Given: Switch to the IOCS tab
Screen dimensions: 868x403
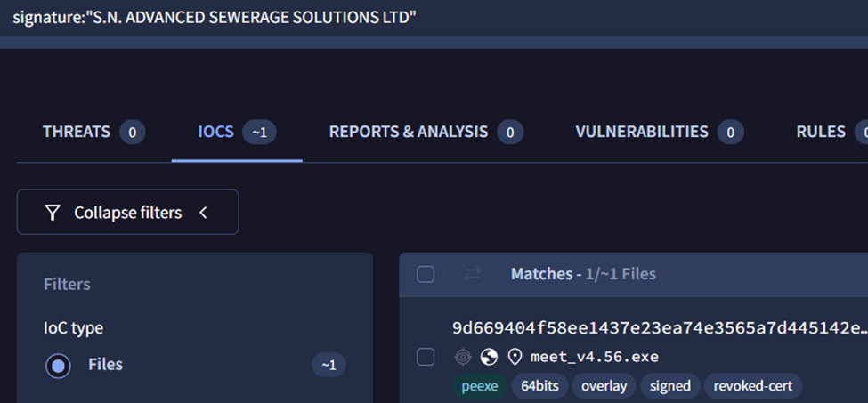Looking at the screenshot, I should pos(216,132).
